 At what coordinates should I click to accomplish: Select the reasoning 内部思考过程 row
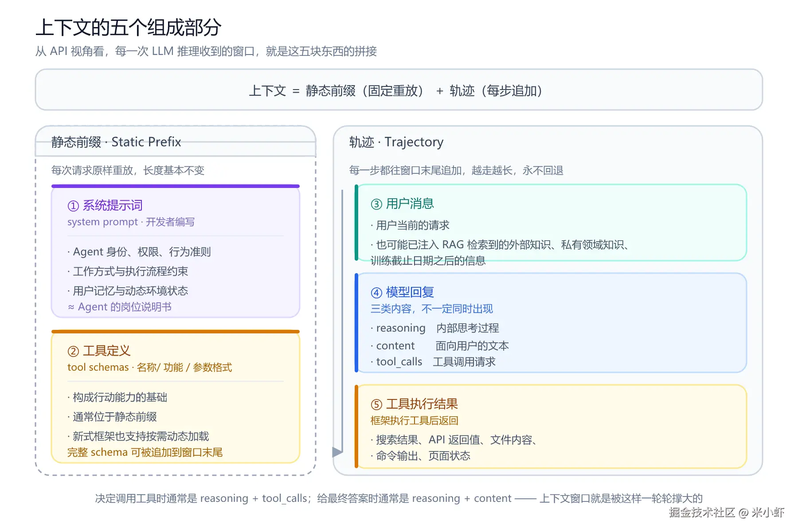435,328
